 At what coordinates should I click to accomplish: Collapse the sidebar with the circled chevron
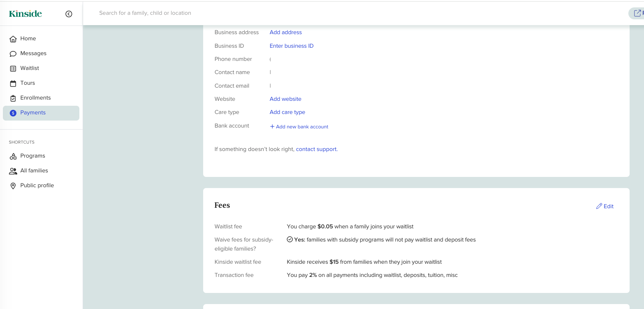click(69, 13)
